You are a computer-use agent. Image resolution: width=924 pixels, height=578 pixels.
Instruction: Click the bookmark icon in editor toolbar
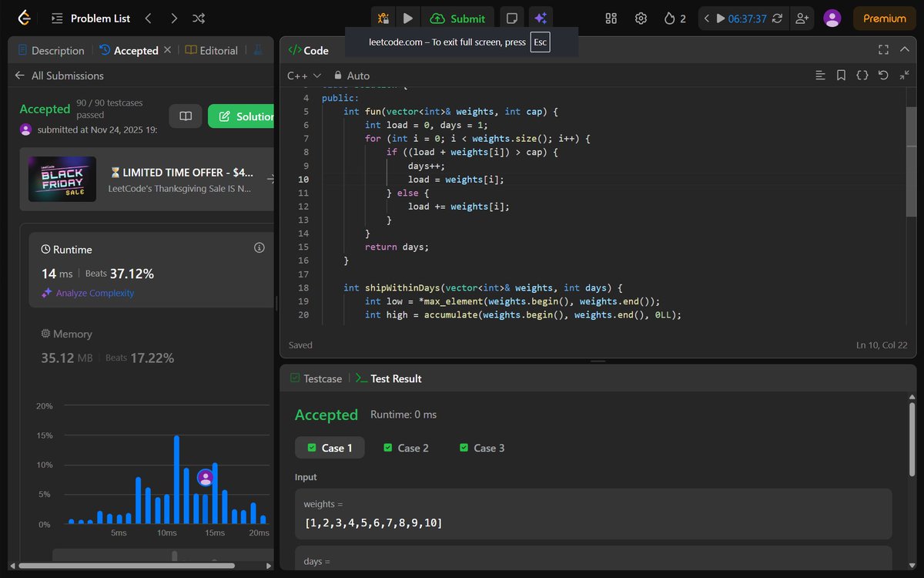coord(842,76)
